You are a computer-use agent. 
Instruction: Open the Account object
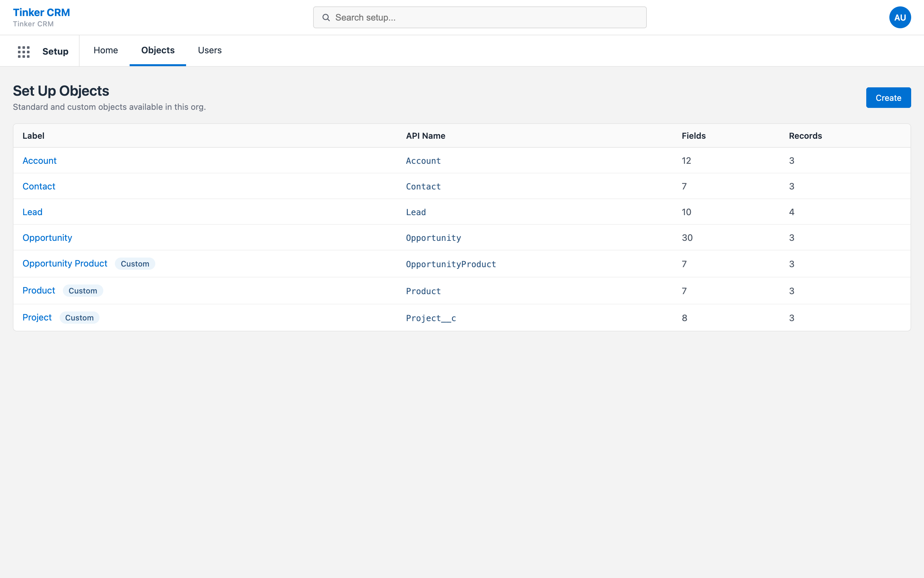pos(39,161)
